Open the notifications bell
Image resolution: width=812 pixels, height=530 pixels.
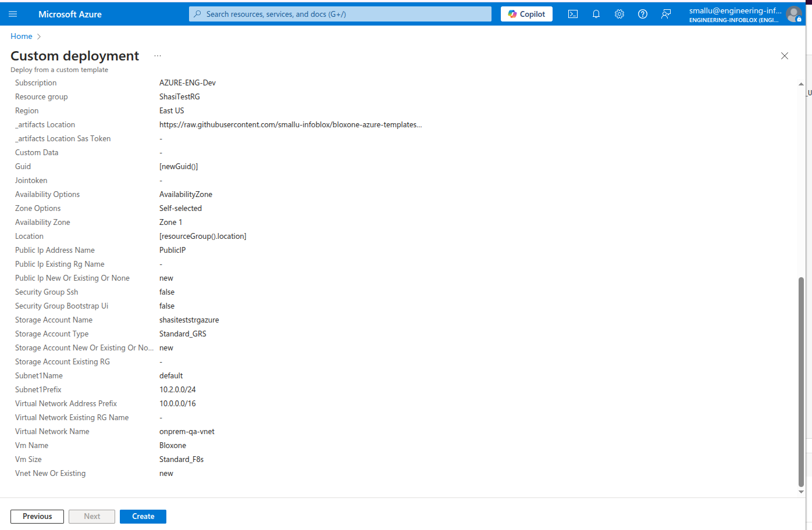pyautogui.click(x=596, y=14)
